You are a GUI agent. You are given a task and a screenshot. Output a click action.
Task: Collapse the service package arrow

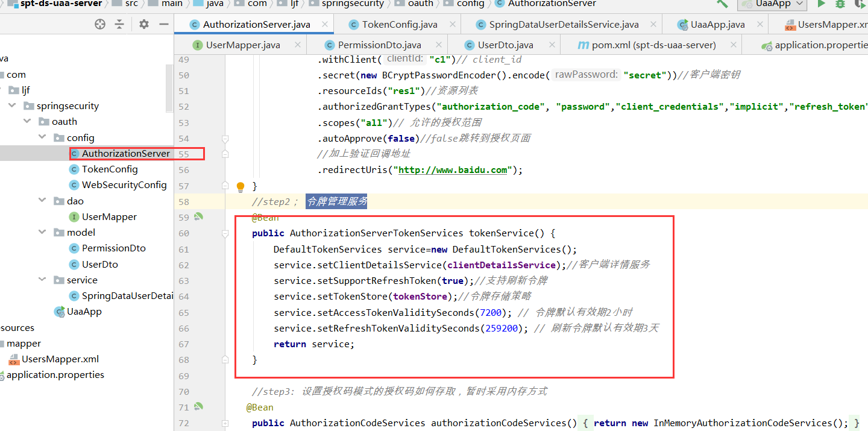(42, 280)
